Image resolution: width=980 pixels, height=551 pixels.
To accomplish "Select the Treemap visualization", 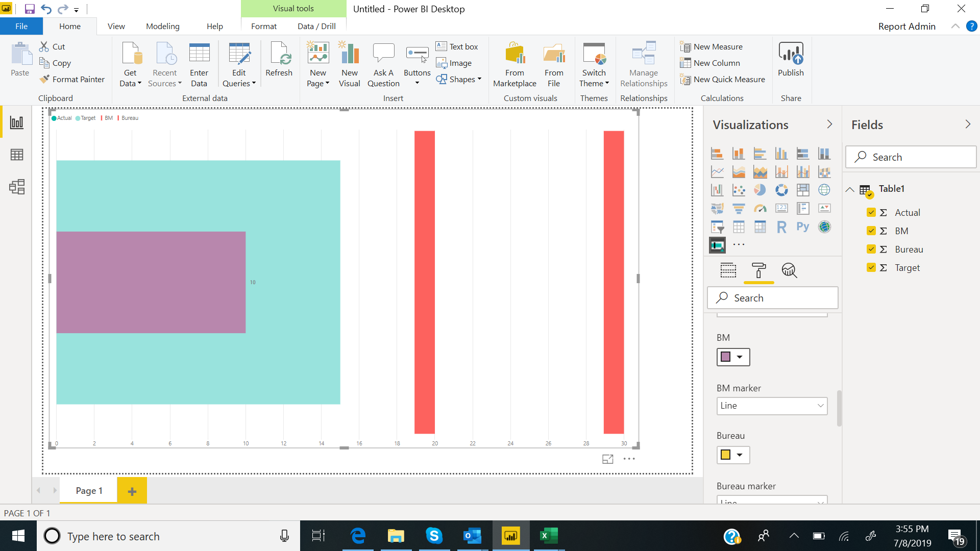I will (x=803, y=190).
